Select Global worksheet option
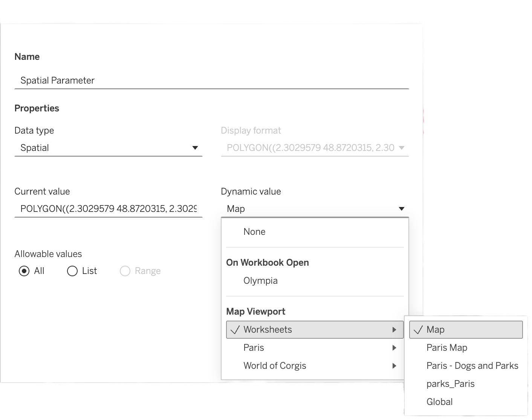 [439, 402]
